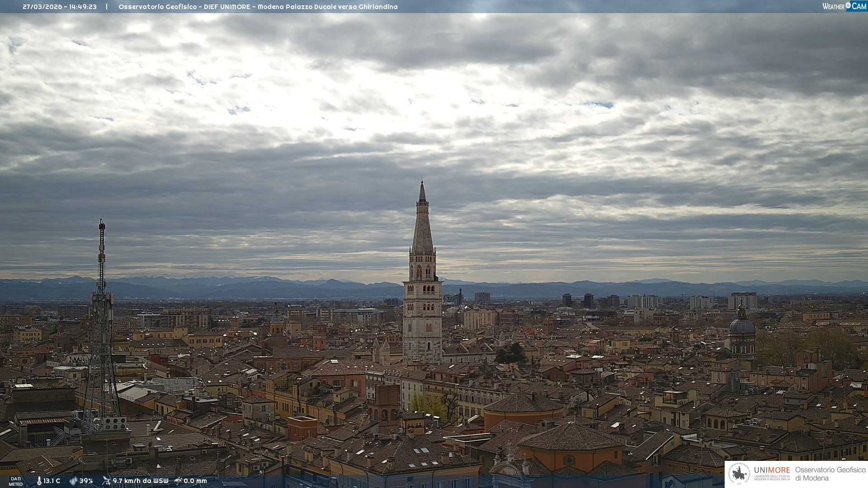Click the Osservatorio Geofisico camera title
868x488 pixels.
(258, 7)
